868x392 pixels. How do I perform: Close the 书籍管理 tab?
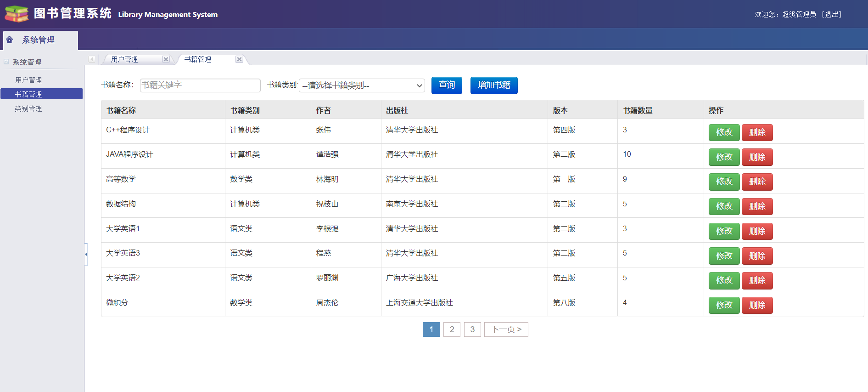pos(239,59)
